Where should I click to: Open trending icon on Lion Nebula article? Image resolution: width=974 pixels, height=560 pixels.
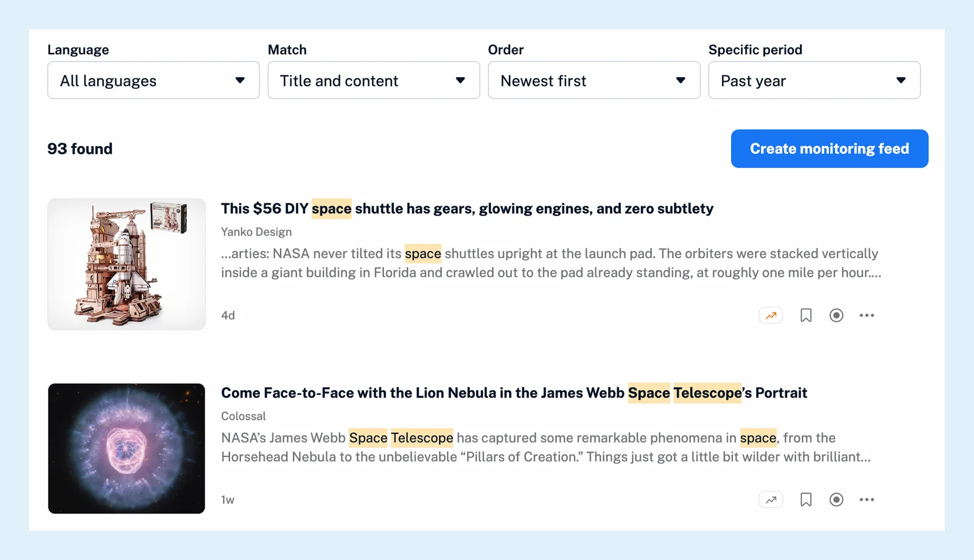(771, 500)
